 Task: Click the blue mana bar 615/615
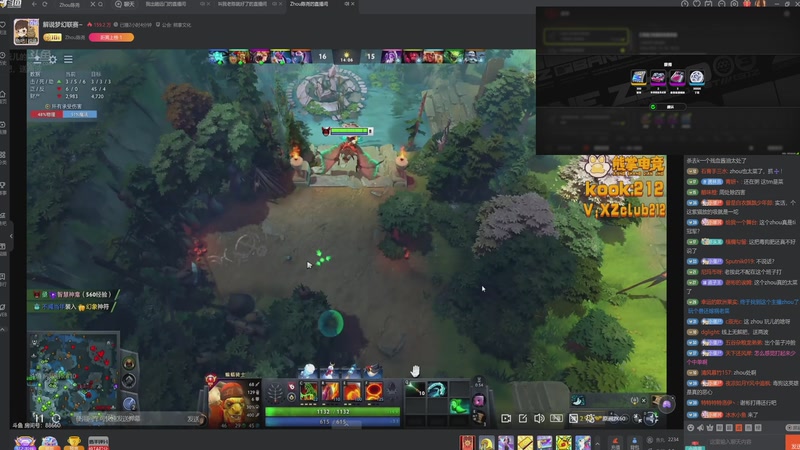click(x=333, y=421)
